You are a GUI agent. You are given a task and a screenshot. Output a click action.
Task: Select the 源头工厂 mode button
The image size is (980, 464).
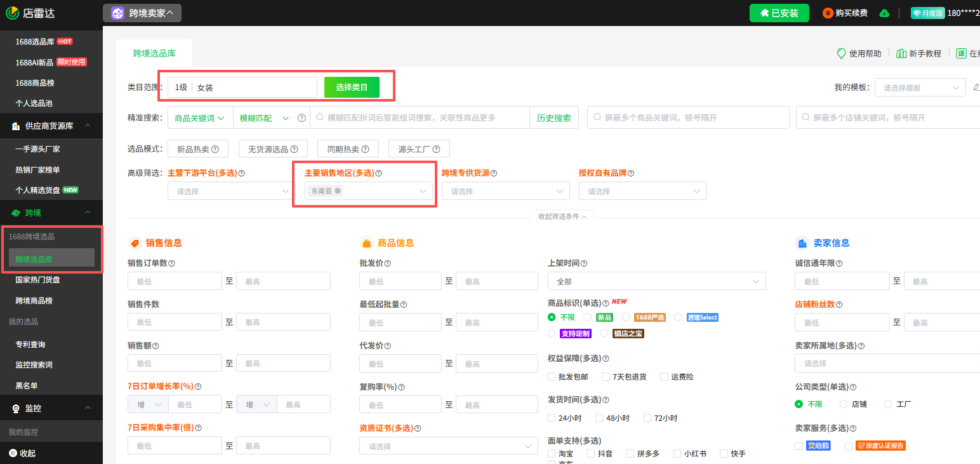point(419,149)
